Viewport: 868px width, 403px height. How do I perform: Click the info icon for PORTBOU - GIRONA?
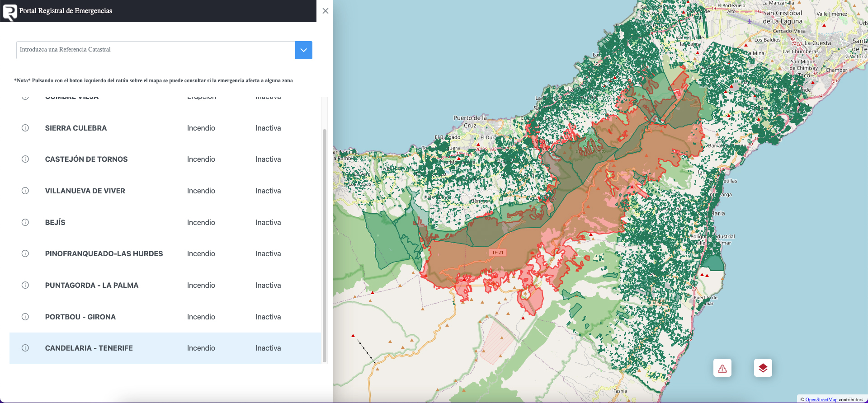point(25,317)
